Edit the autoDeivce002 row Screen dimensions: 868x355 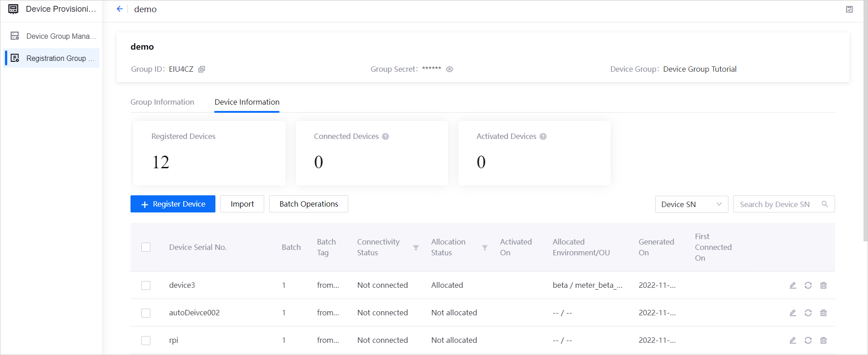tap(793, 313)
